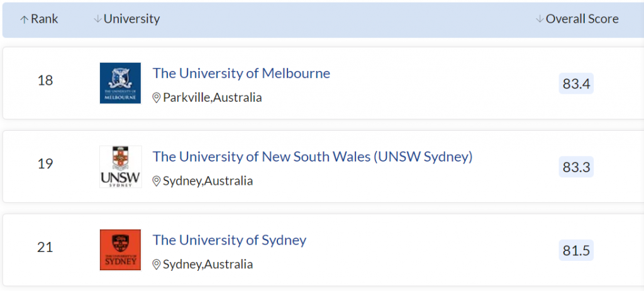Click the location pin beside Parkville, Australia
The image size is (644, 291).
(x=157, y=98)
